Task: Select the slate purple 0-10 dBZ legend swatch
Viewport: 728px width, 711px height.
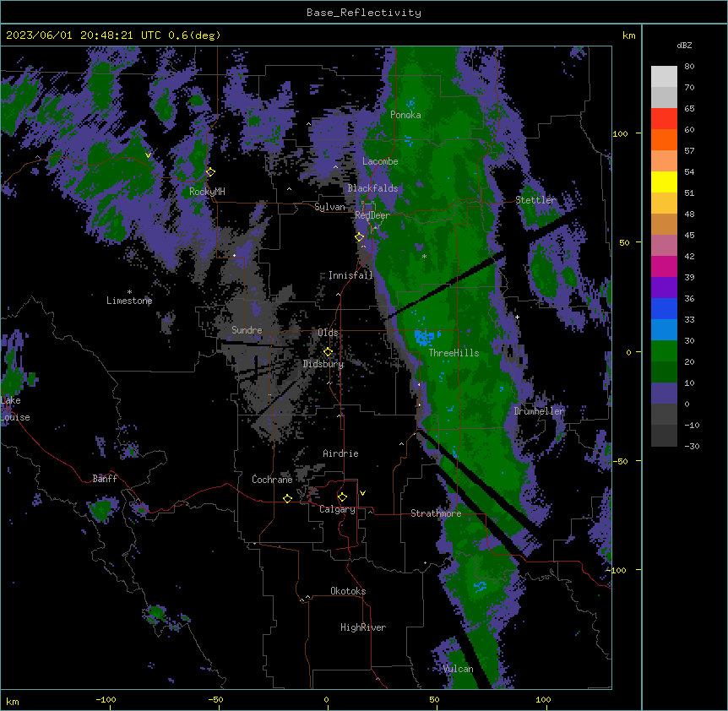Action: point(664,393)
